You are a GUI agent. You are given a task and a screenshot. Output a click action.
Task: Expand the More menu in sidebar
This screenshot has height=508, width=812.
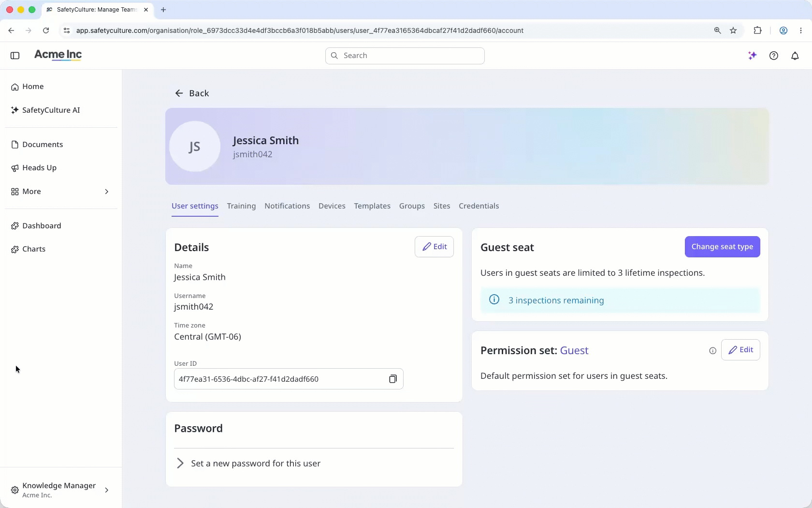click(61, 192)
